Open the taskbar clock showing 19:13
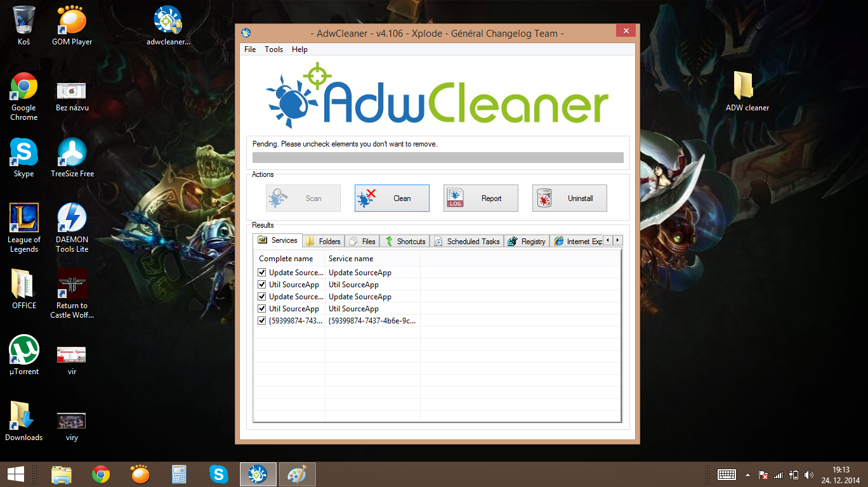 coord(841,474)
